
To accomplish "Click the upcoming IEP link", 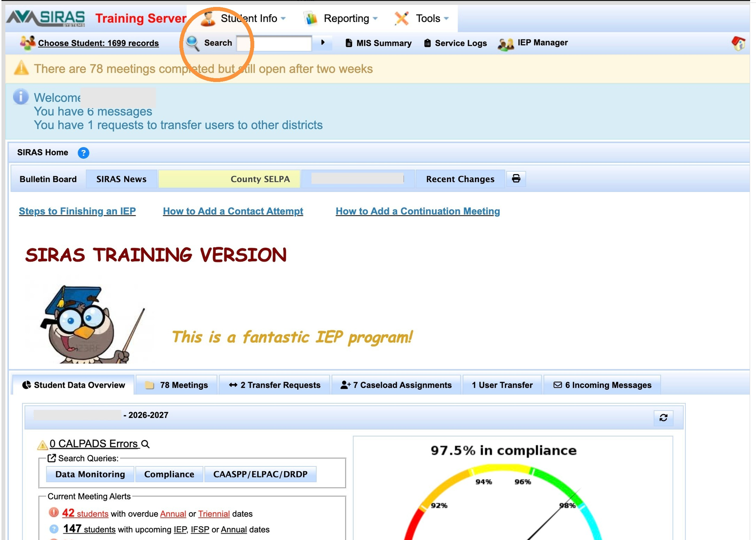I will (x=180, y=529).
